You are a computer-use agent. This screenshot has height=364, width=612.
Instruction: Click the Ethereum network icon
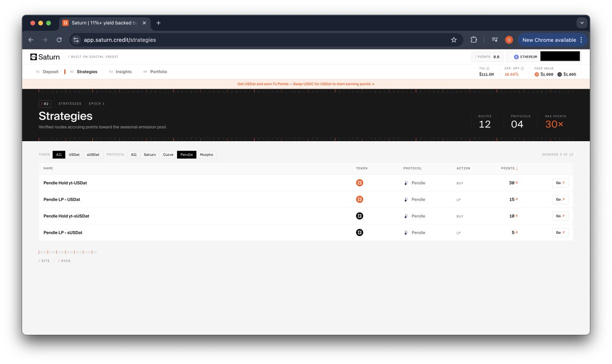click(x=516, y=57)
